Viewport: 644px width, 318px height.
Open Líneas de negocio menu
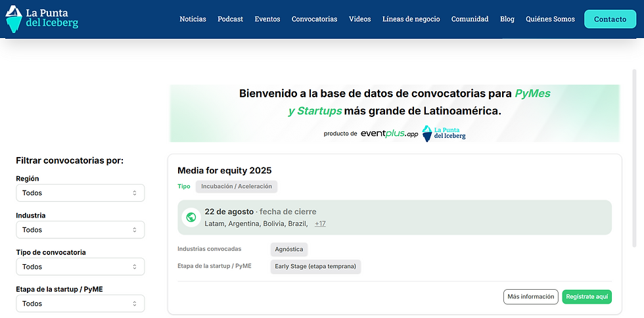click(x=411, y=19)
